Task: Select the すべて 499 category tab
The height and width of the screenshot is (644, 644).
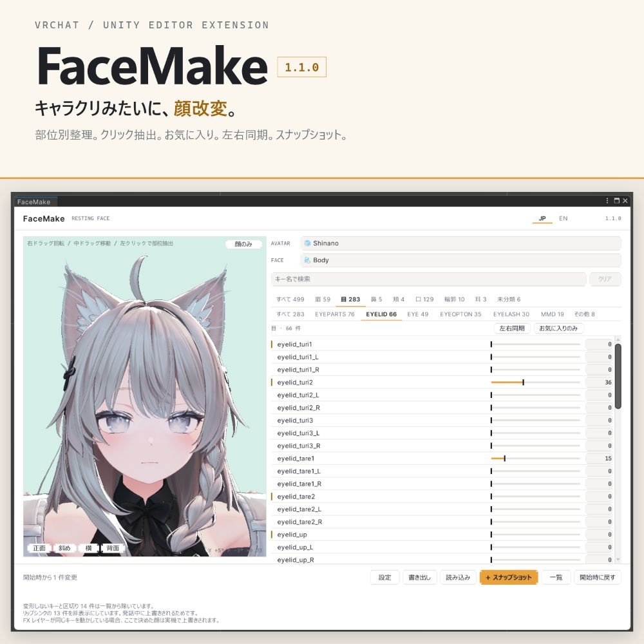Action: pyautogui.click(x=290, y=299)
